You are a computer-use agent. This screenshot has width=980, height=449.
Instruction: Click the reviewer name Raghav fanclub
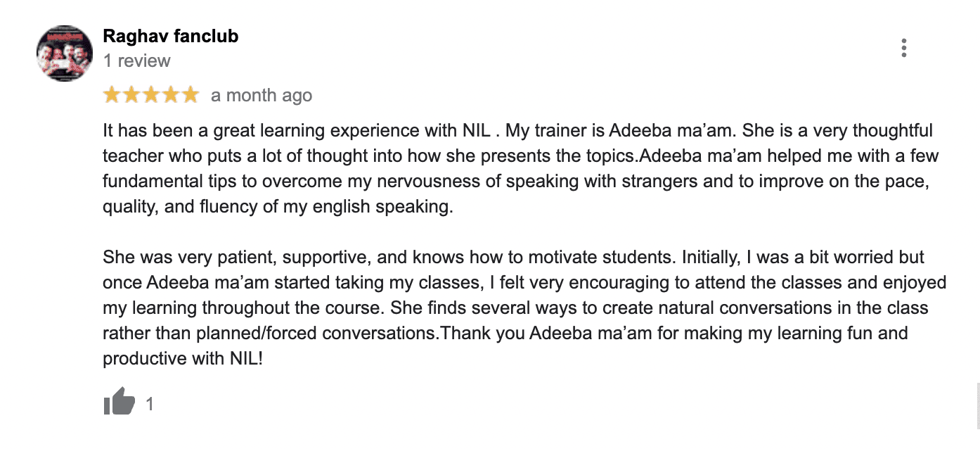point(171,36)
